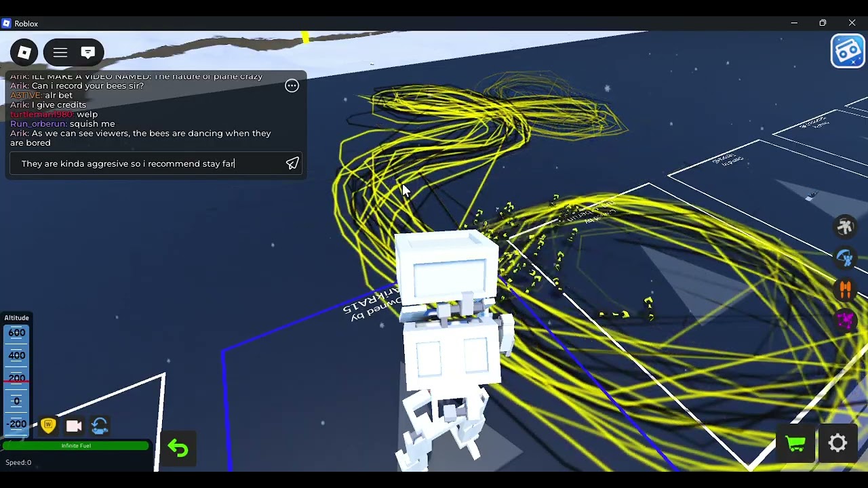This screenshot has height=488, width=868.
Task: Click the yellow shield badge icon
Action: tap(48, 426)
